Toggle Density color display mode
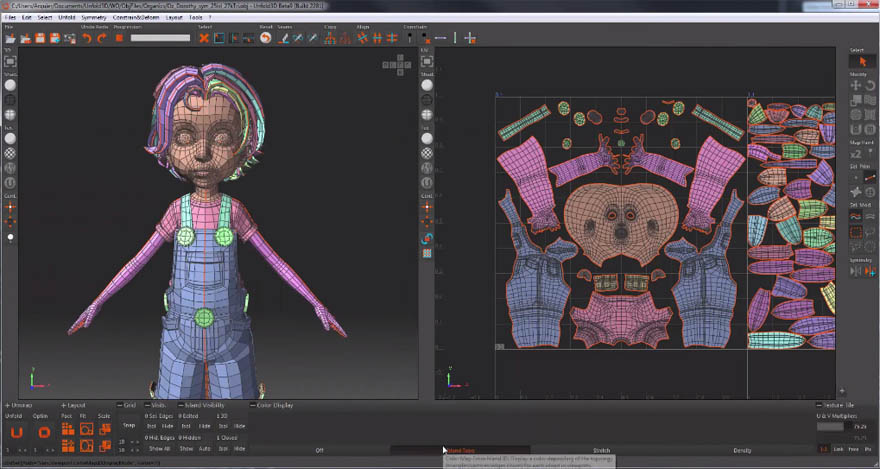Image resolution: width=880 pixels, height=469 pixels. [x=742, y=450]
